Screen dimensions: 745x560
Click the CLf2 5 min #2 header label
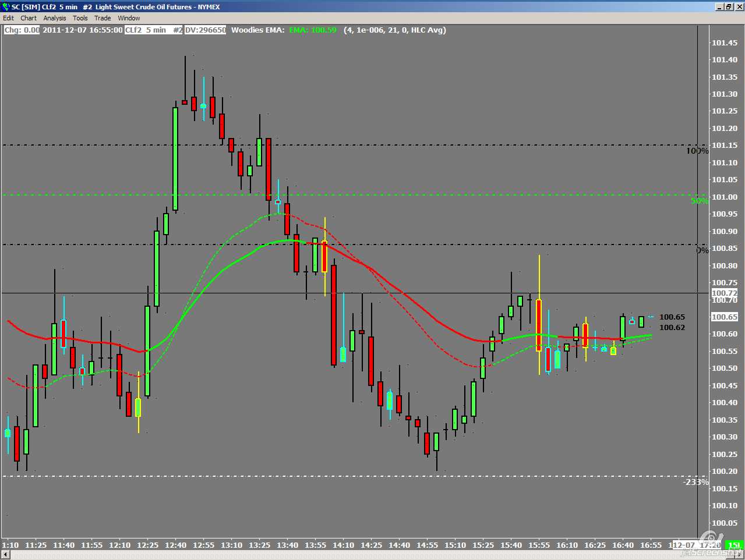coord(154,30)
